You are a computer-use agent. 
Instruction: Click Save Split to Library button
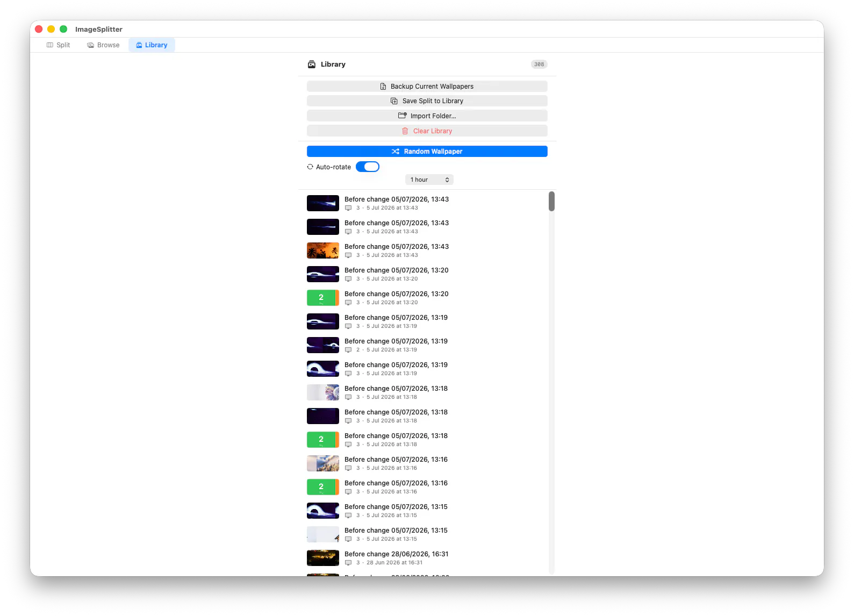point(427,101)
